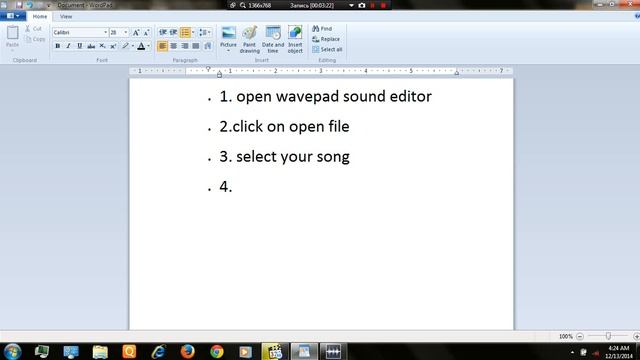Insert Date and time
640x360 pixels.
273,39
